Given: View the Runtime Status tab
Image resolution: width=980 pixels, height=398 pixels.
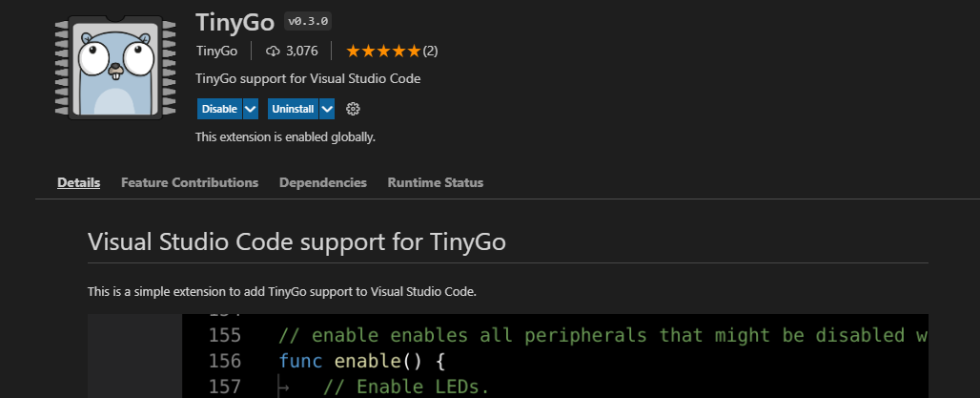Looking at the screenshot, I should point(435,182).
